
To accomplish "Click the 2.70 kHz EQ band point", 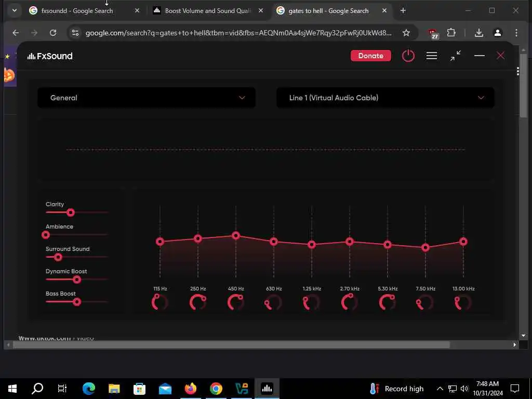I will 350,242.
